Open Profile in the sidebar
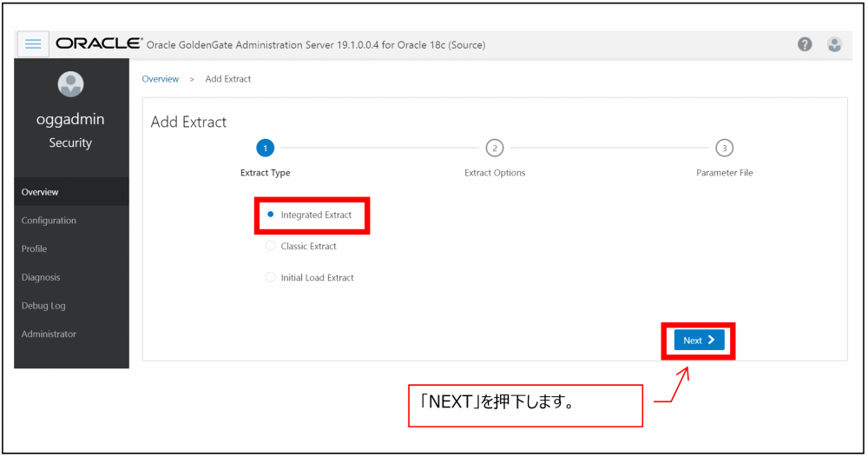The height and width of the screenshot is (457, 868). point(71,248)
